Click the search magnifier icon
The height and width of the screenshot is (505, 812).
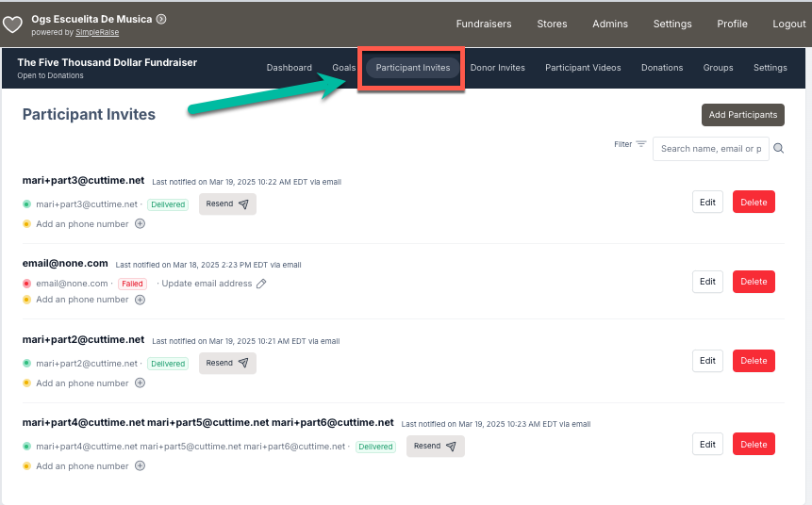pyautogui.click(x=778, y=149)
